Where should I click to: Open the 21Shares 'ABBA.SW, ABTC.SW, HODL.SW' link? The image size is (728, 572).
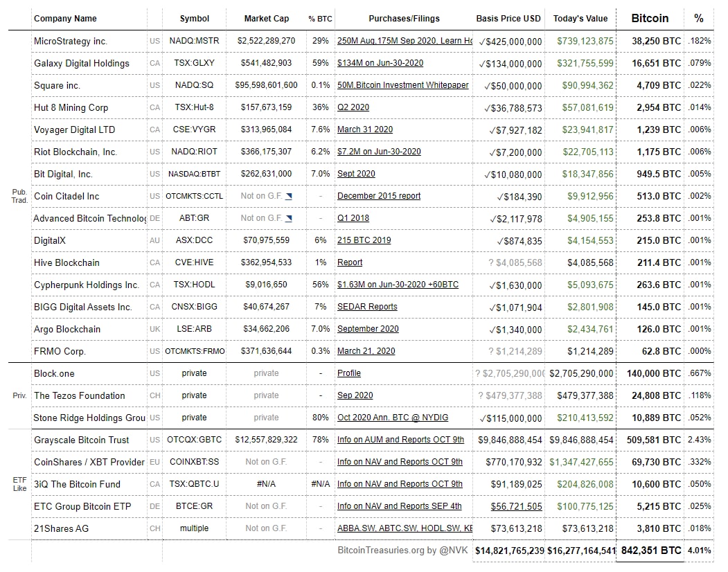[x=405, y=528]
